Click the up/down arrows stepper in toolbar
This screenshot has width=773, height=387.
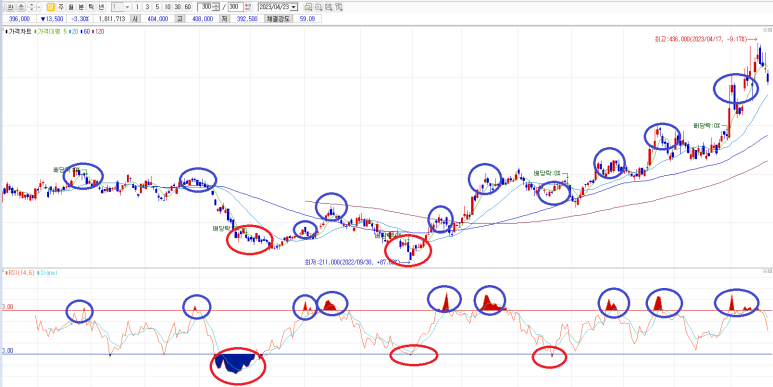[x=32, y=7]
